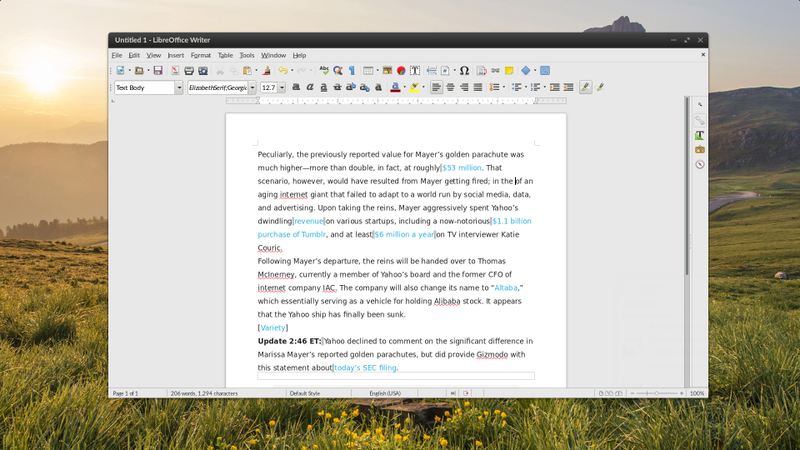Open bullet list dropdown arrow
Image resolution: width=800 pixels, height=450 pixels.
click(526, 87)
